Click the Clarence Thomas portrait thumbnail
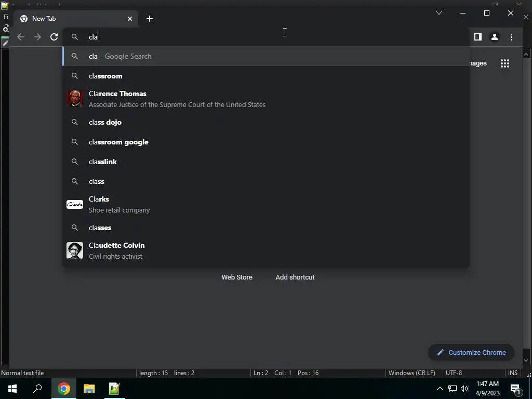Screen dimensions: 532x399 click(x=75, y=99)
